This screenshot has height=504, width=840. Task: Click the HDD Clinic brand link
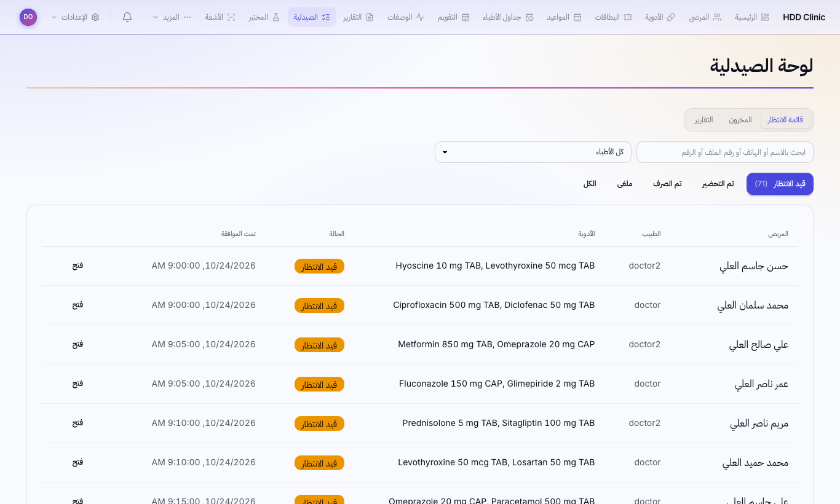coord(804,17)
